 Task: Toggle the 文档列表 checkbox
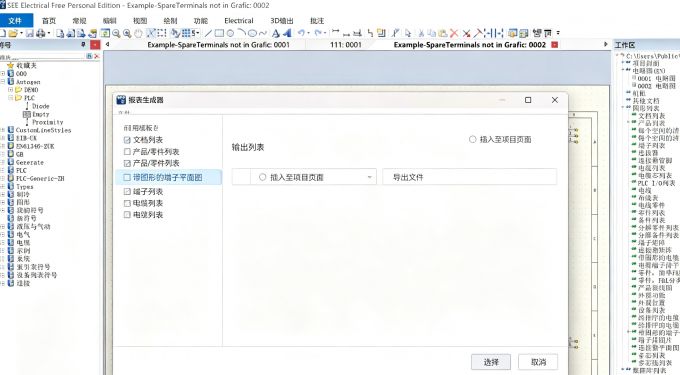pos(127,140)
